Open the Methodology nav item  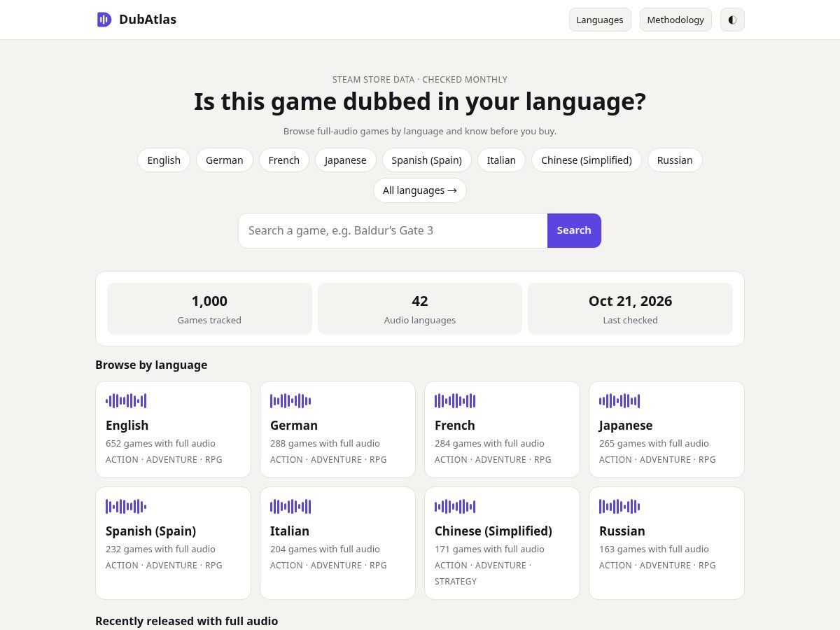point(675,20)
